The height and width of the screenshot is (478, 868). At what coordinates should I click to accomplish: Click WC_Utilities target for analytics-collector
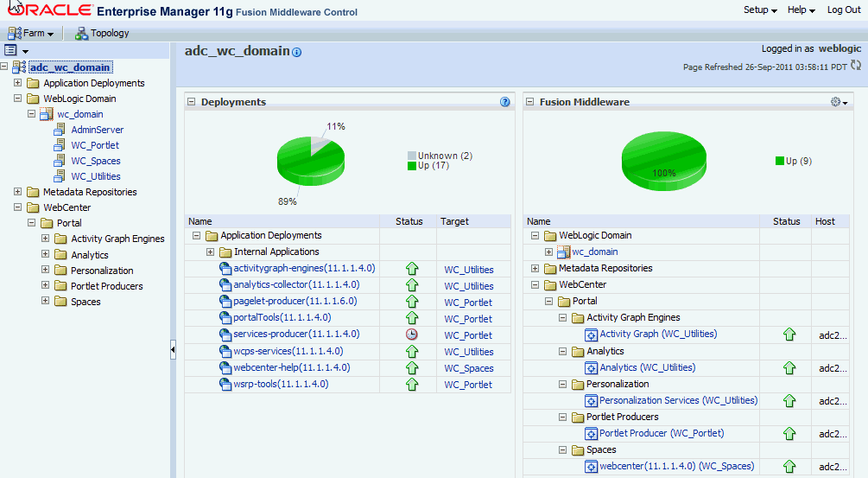(469, 286)
